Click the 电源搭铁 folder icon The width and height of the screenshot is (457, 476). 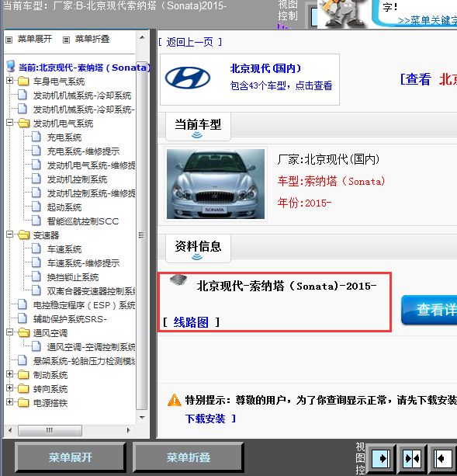[x=23, y=402]
